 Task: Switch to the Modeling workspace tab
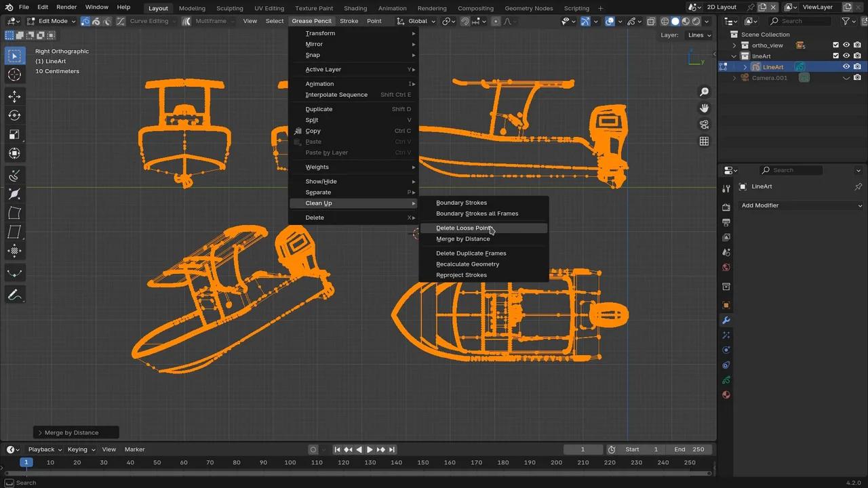[192, 8]
